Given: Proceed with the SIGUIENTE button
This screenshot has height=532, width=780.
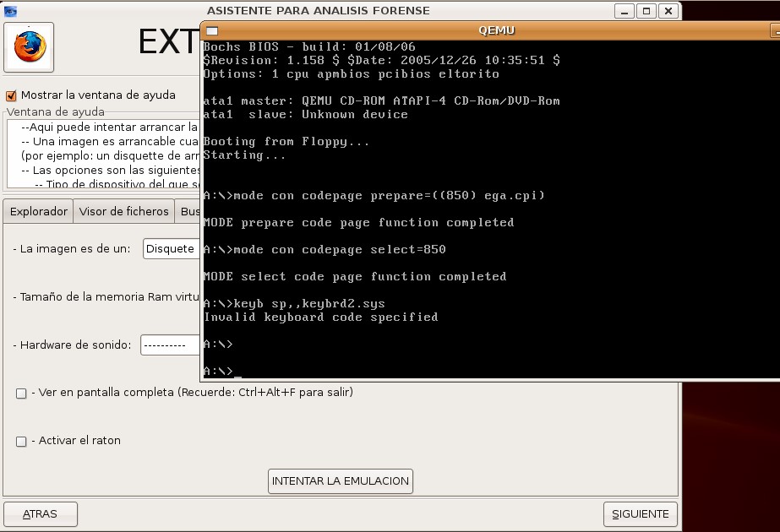Looking at the screenshot, I should tap(640, 513).
